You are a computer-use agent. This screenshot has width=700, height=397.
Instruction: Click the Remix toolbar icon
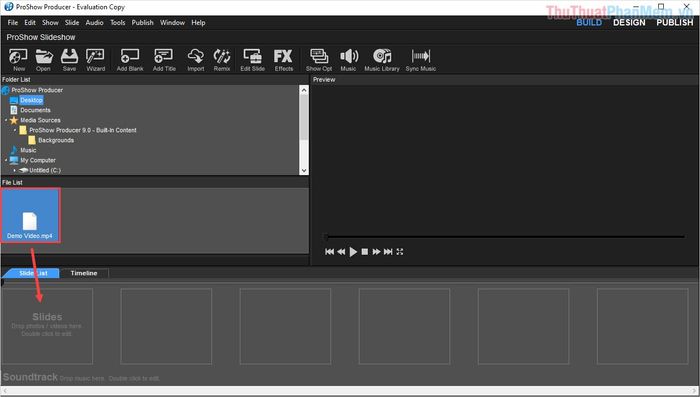tap(222, 60)
